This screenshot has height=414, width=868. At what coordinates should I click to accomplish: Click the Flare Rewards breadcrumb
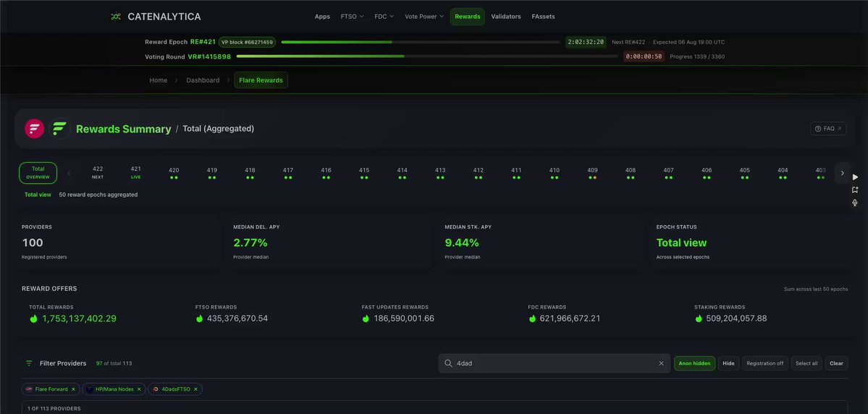[261, 80]
